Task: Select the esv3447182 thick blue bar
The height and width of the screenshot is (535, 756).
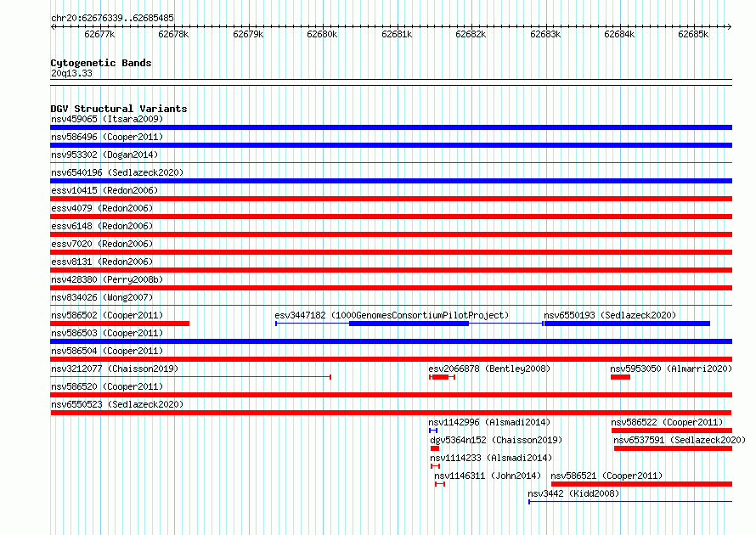Action: [x=409, y=324]
